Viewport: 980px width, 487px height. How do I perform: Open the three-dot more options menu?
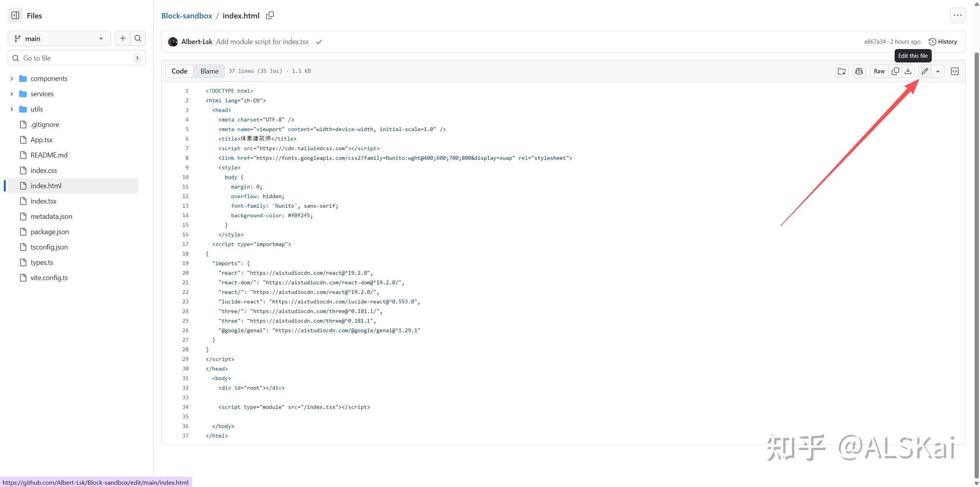pos(957,15)
